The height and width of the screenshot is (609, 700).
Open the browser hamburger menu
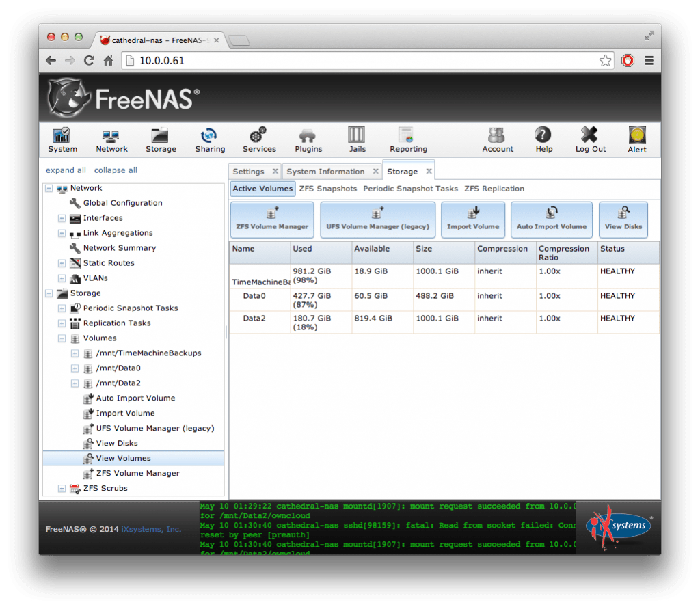pos(649,60)
